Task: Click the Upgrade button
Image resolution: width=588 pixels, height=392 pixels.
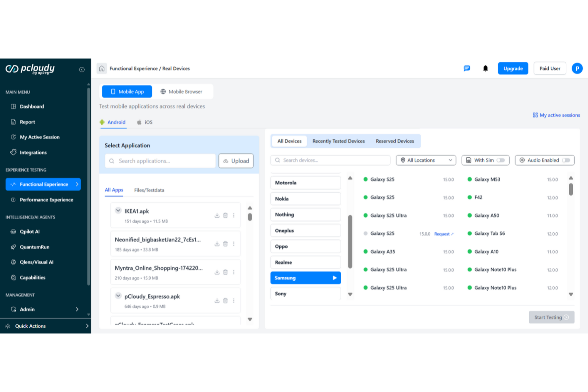Action: tap(513, 68)
